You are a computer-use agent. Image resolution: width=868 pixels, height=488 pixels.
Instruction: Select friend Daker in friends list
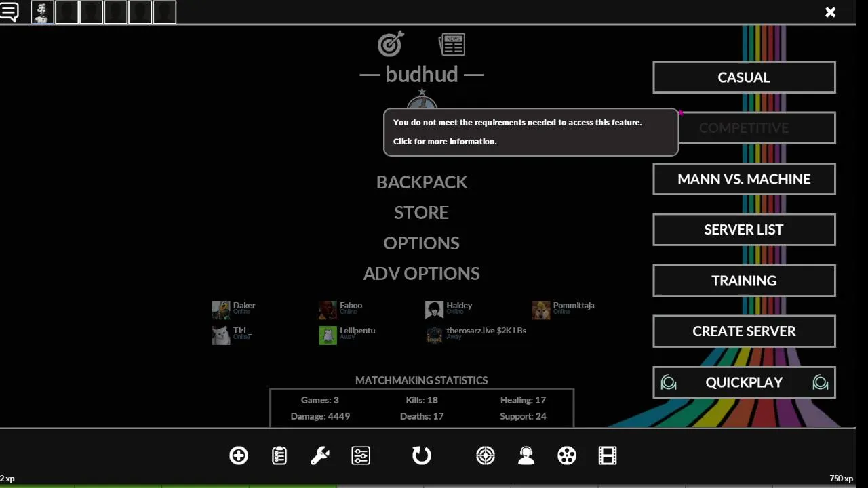234,310
